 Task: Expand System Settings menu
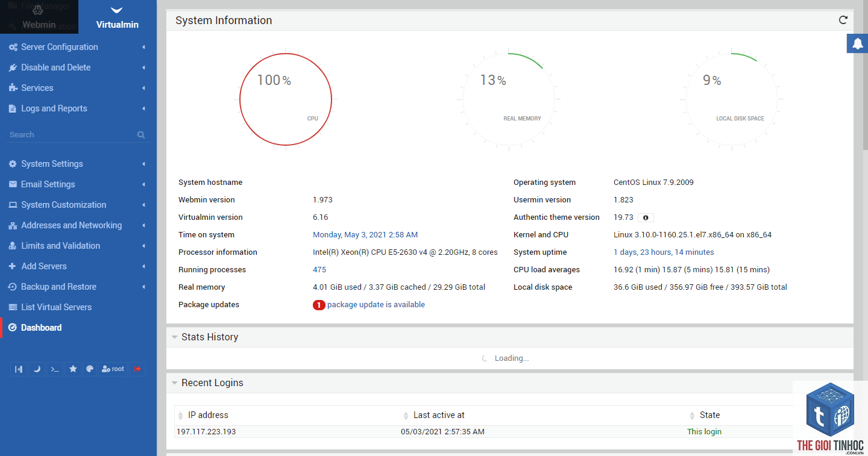point(78,164)
